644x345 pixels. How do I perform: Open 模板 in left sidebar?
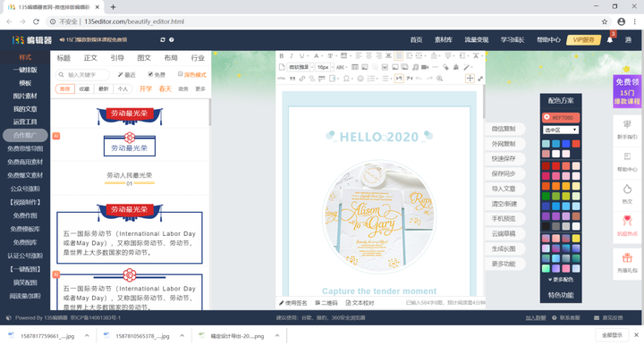click(x=25, y=83)
